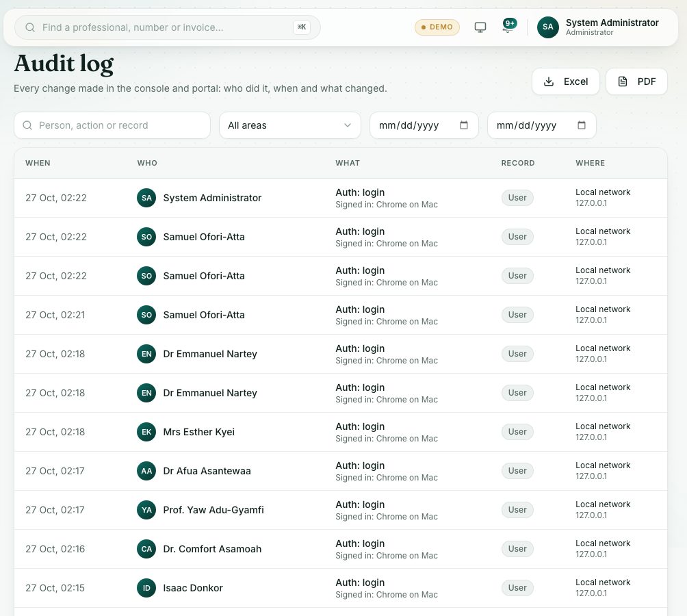This screenshot has height=616, width=687.
Task: Click the global search magnifier icon
Action: coord(30,27)
